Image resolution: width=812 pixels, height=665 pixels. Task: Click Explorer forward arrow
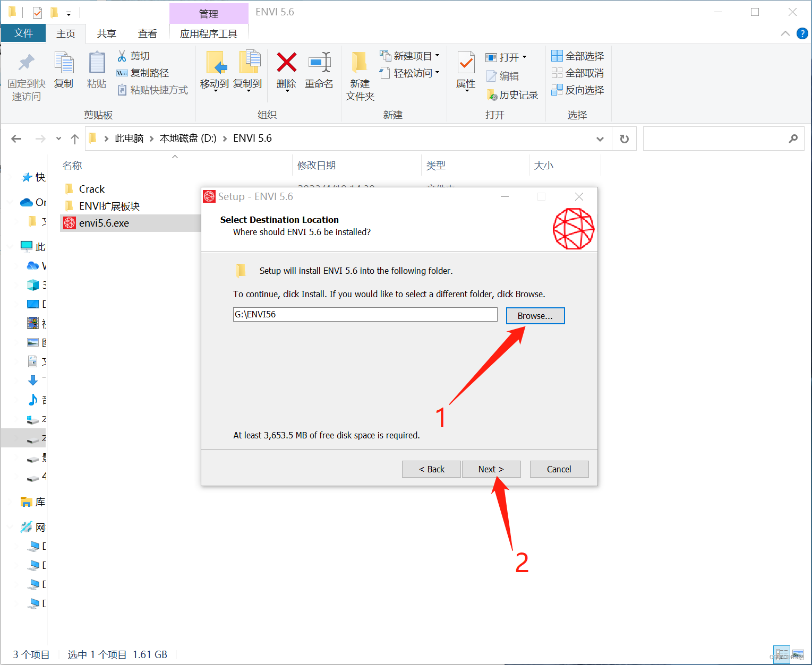[40, 139]
